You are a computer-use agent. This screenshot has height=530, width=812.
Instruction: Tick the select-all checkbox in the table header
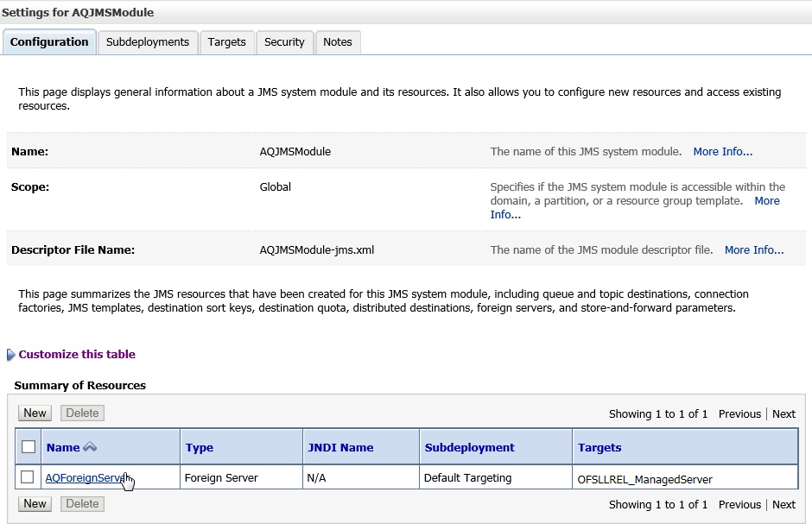(x=29, y=446)
